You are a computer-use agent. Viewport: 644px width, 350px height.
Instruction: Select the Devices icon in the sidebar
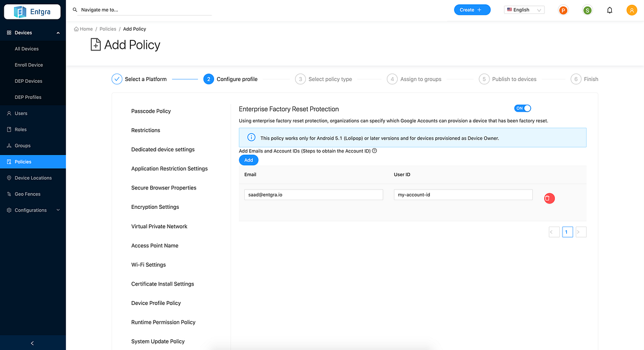pos(10,32)
